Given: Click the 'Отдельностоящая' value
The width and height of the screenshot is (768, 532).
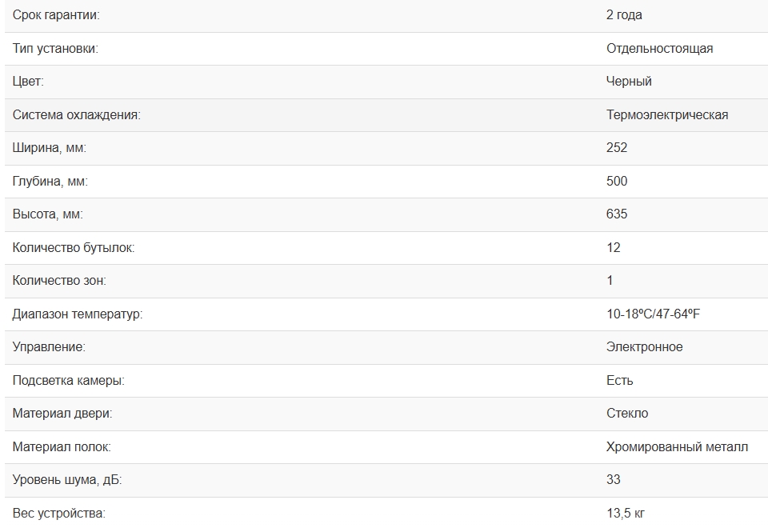Looking at the screenshot, I should point(659,49).
